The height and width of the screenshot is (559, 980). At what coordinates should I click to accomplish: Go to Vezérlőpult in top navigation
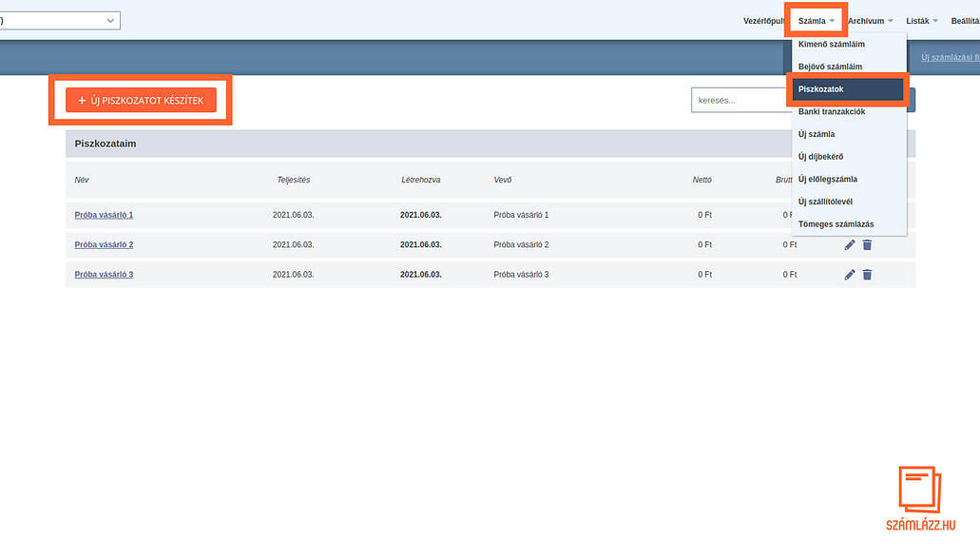(x=763, y=21)
